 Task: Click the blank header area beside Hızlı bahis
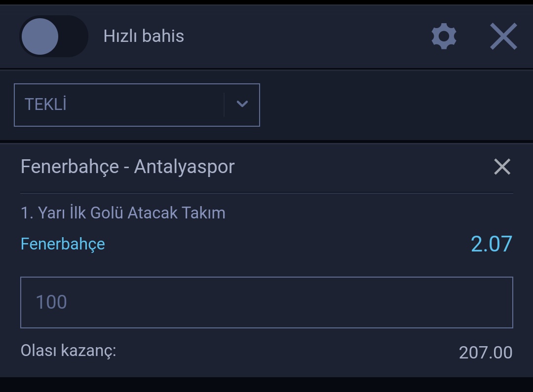click(x=306, y=36)
